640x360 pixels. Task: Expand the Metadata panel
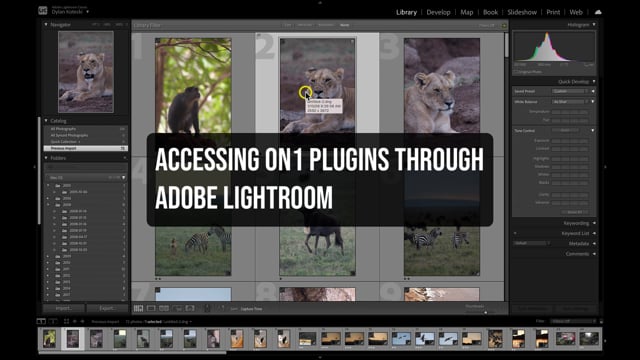pos(594,244)
